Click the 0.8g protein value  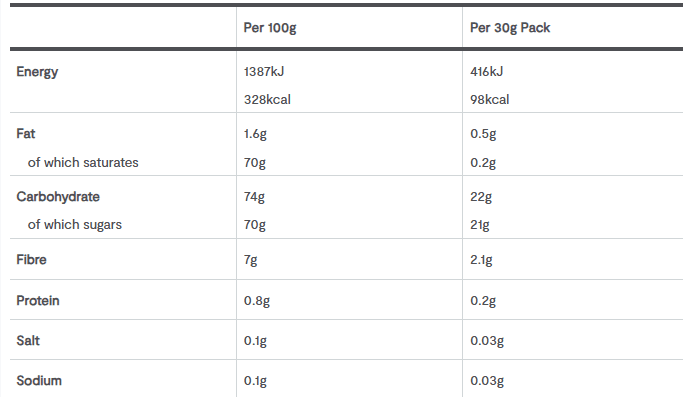coord(257,301)
